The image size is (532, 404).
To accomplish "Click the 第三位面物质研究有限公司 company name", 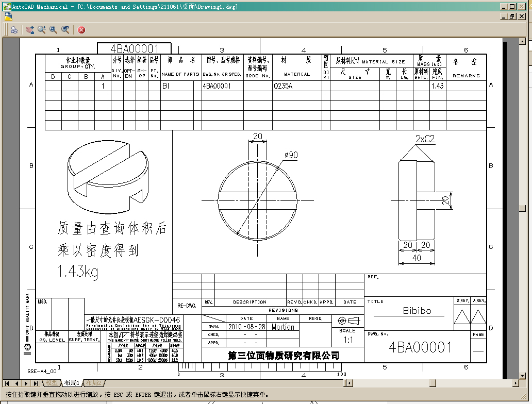I will point(284,356).
